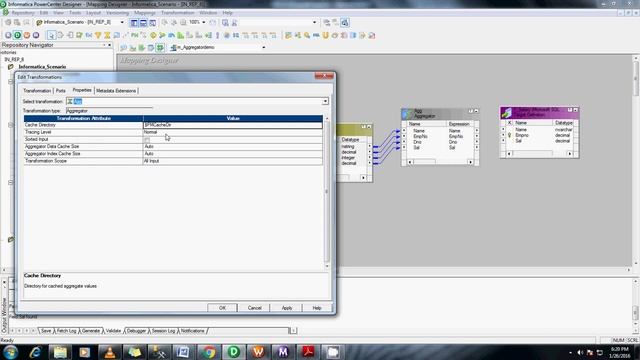Click the Windows Start button
640x360 pixels.
click(x=11, y=352)
